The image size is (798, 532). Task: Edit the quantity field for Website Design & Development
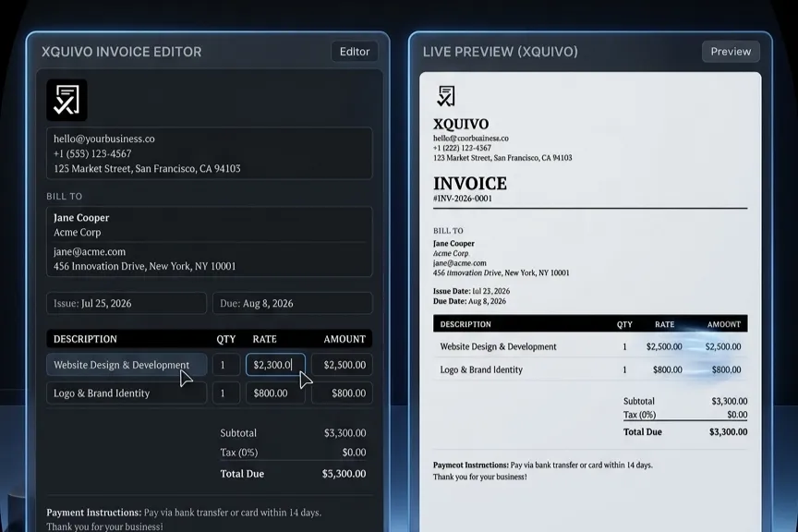tap(226, 365)
